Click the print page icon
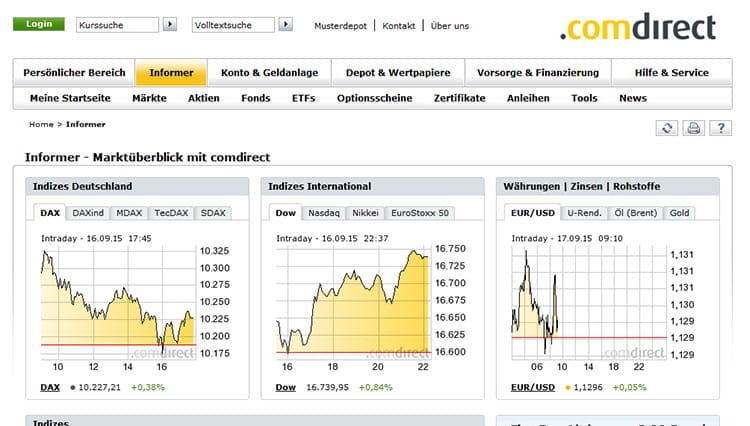The width and height of the screenshot is (750, 426). click(x=693, y=128)
